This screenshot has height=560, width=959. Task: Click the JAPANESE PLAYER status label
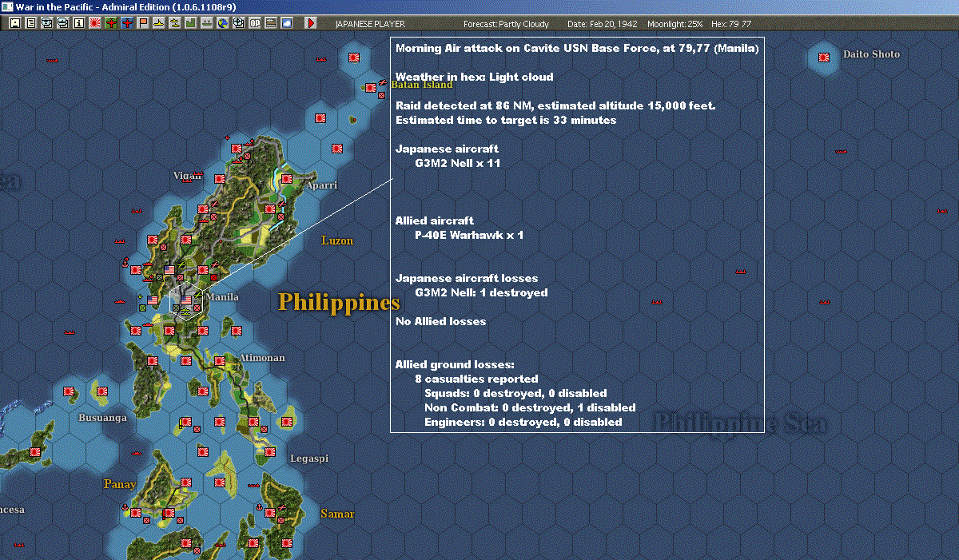[372, 24]
